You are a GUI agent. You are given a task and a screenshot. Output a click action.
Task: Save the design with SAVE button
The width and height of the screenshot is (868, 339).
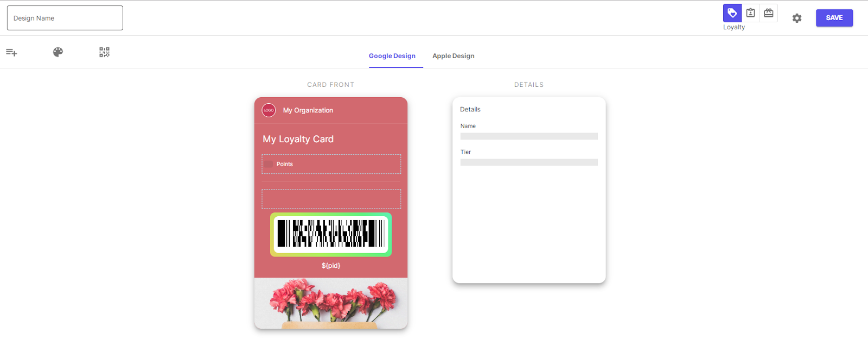click(834, 18)
